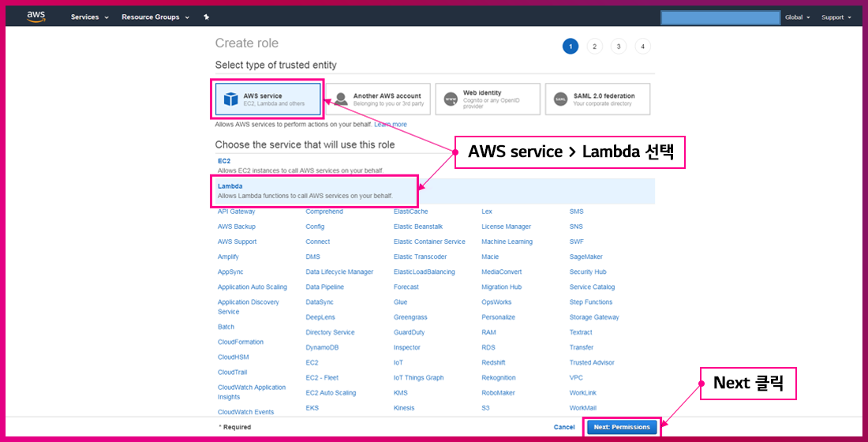Open the Learn more link
Screen dimensions: 868x442
tap(391, 125)
